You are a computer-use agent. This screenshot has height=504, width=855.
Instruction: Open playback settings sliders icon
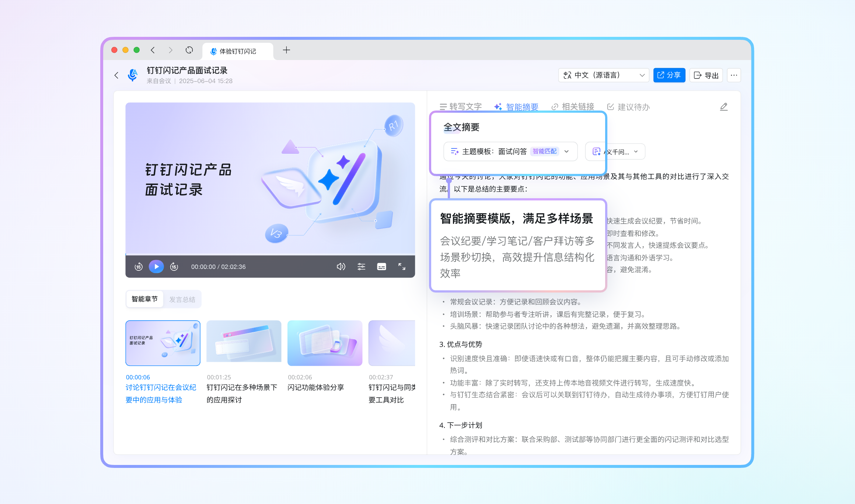point(361,266)
